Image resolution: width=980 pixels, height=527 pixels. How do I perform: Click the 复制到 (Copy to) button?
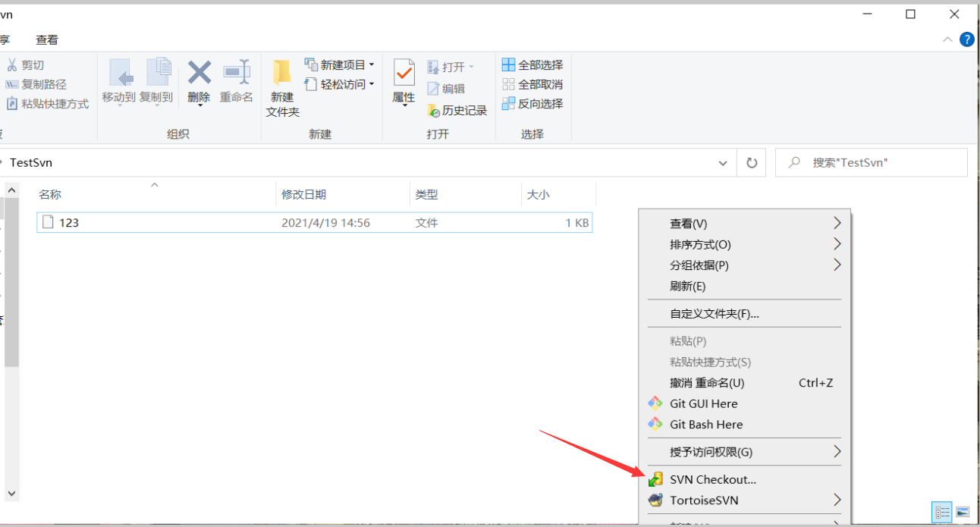(156, 80)
